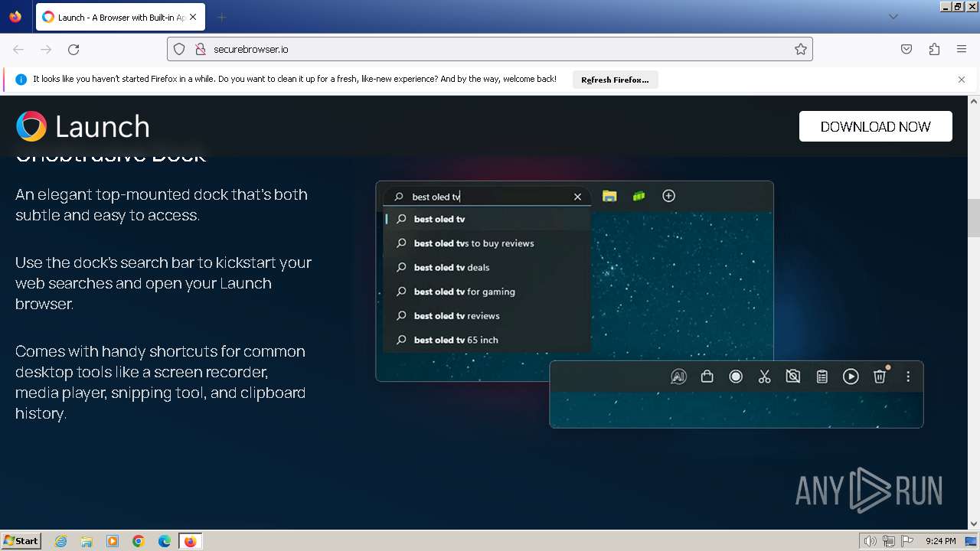Select the 'best oled tv' suggestion
The width and height of the screenshot is (980, 551).
pos(487,219)
